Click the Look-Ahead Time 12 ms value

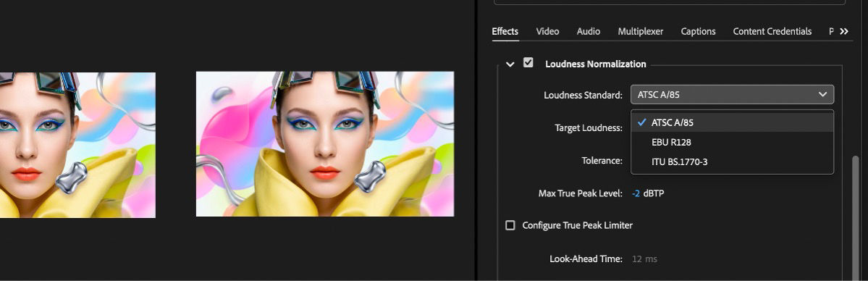point(644,259)
